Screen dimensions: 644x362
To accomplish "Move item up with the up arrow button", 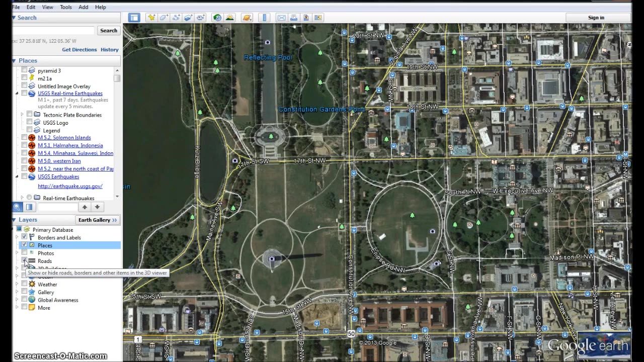I will pos(85,207).
